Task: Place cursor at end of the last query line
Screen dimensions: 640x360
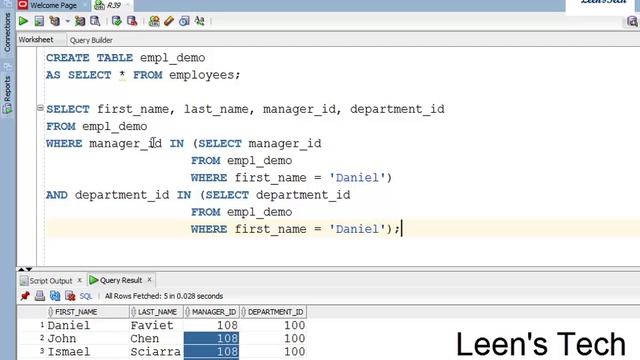Action: coord(402,229)
